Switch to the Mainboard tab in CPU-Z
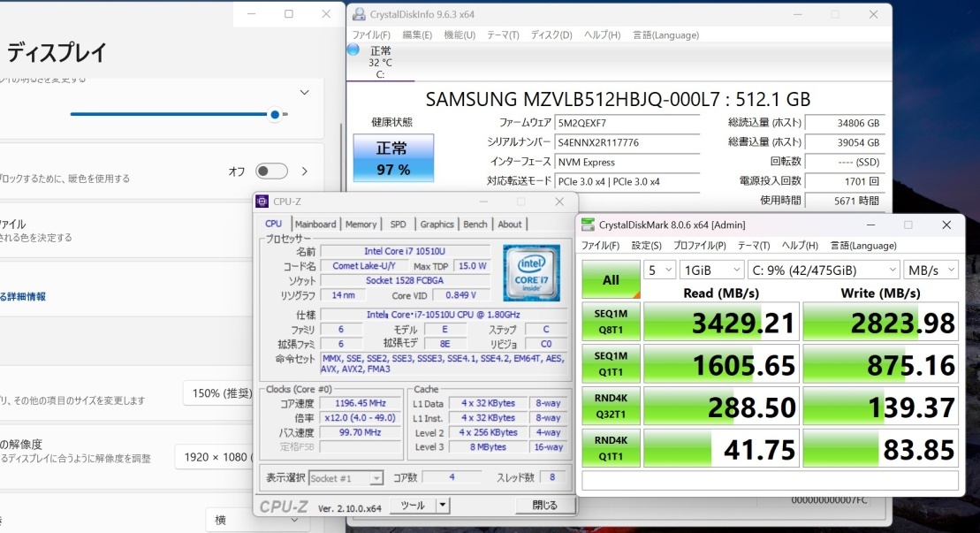The width and height of the screenshot is (980, 533). pyautogui.click(x=315, y=225)
